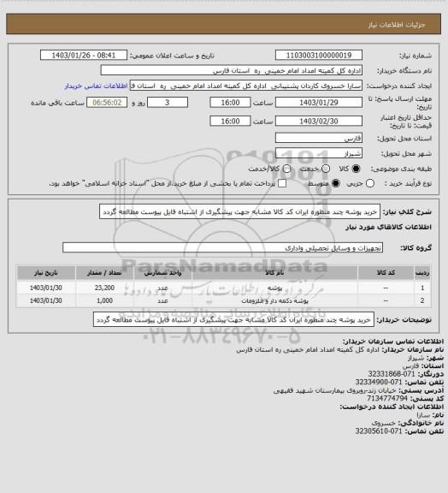The width and height of the screenshot is (448, 493).
Task: Click the announcement date field 1403/01/26 - 08:41
Action: coord(84,55)
